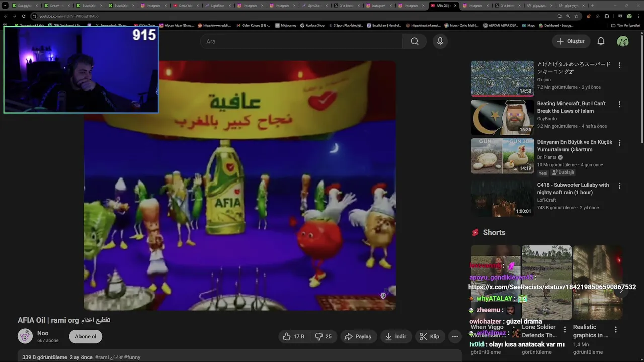The height and width of the screenshot is (362, 644).
Task: Open Chrome three-dot menu
Action: 638,16
